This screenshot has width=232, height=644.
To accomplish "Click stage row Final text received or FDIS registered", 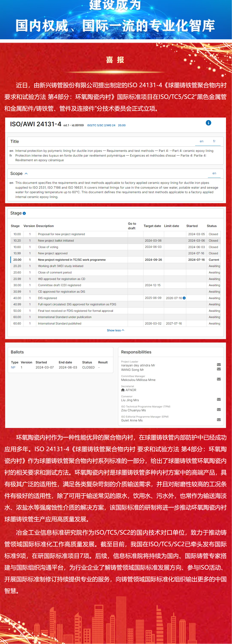I will pyautogui.click(x=115, y=311).
